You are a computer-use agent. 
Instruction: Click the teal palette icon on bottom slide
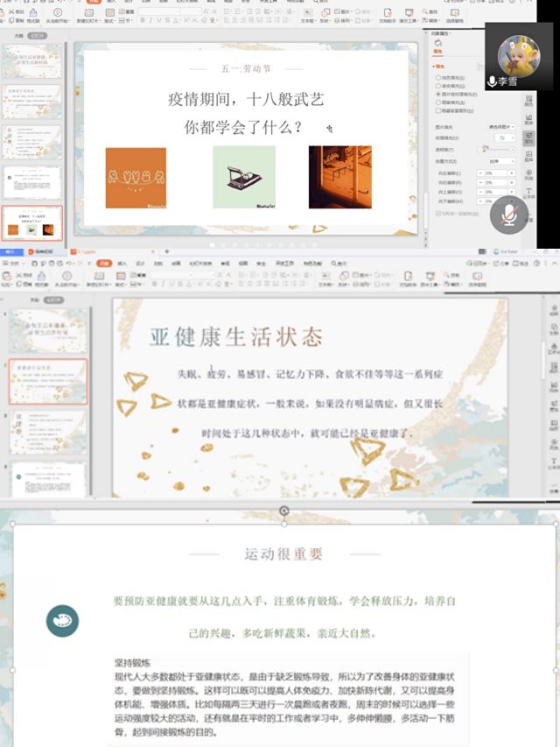tap(62, 621)
